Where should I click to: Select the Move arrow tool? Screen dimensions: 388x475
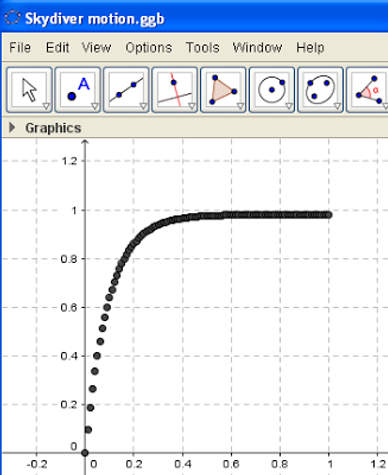(29, 89)
